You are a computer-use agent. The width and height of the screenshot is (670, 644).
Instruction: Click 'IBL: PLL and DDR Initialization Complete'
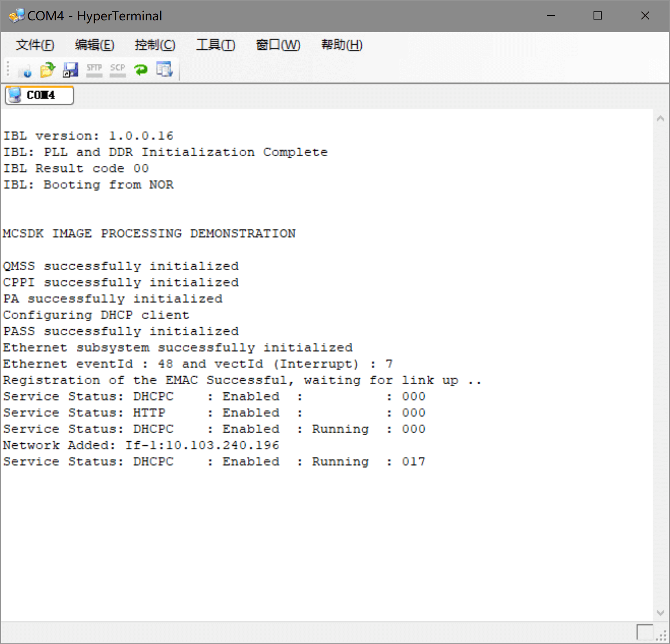(x=166, y=152)
